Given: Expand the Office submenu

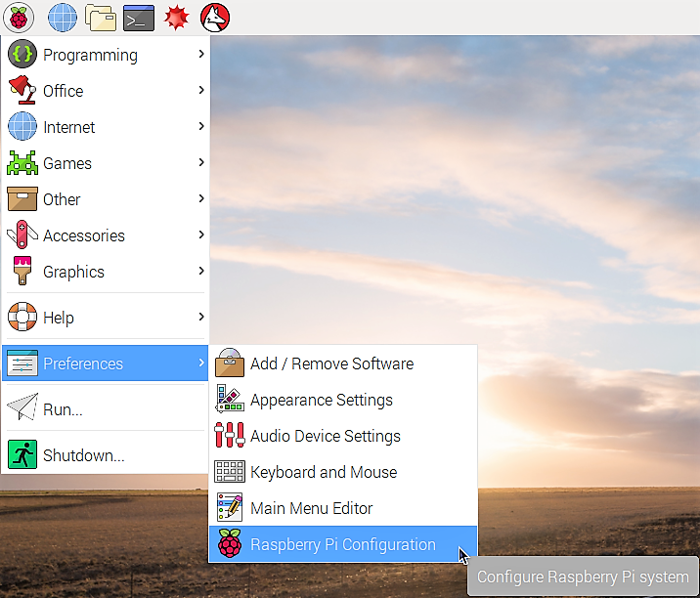Looking at the screenshot, I should pos(106,91).
